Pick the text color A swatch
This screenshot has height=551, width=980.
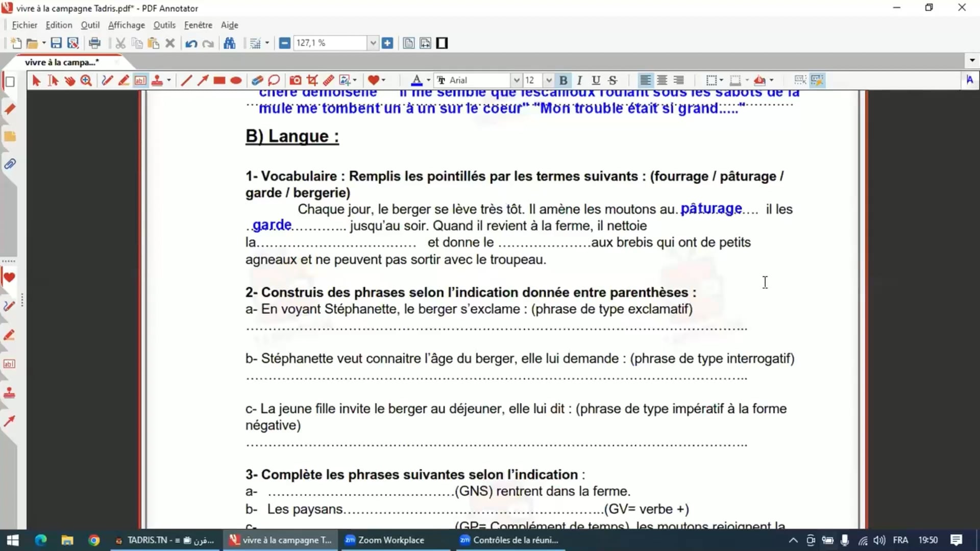click(416, 80)
